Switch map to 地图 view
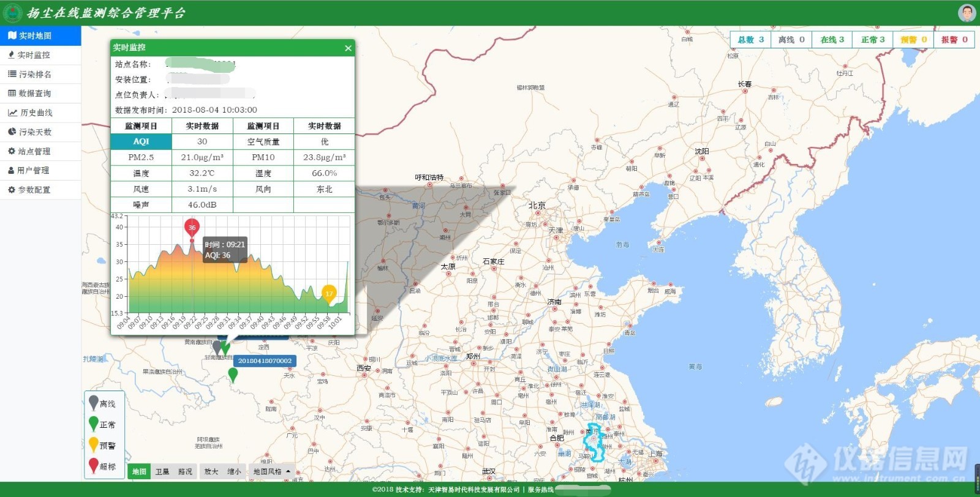The width and height of the screenshot is (980, 497). click(x=139, y=472)
